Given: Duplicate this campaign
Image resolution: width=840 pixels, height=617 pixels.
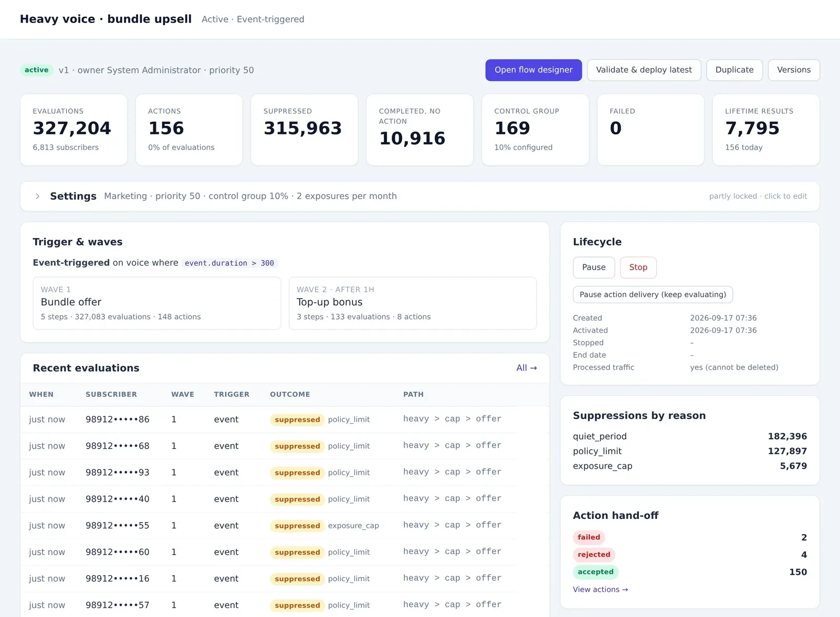Looking at the screenshot, I should (734, 70).
